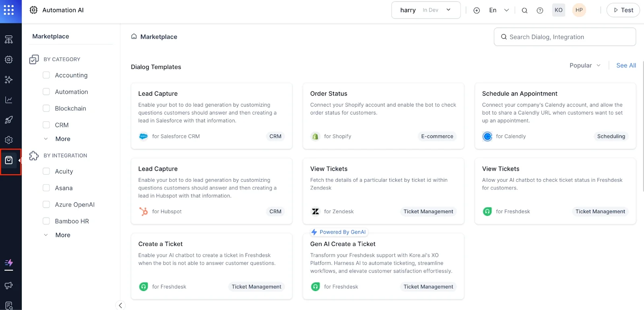
Task: Tick the Blockchain category checkbox
Action: (46, 108)
